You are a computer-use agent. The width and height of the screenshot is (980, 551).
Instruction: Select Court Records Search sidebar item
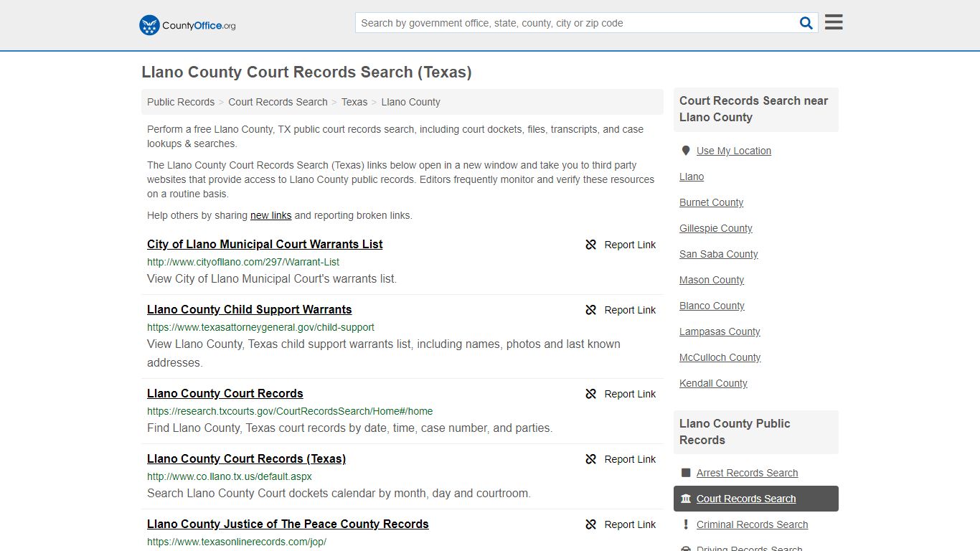click(756, 499)
